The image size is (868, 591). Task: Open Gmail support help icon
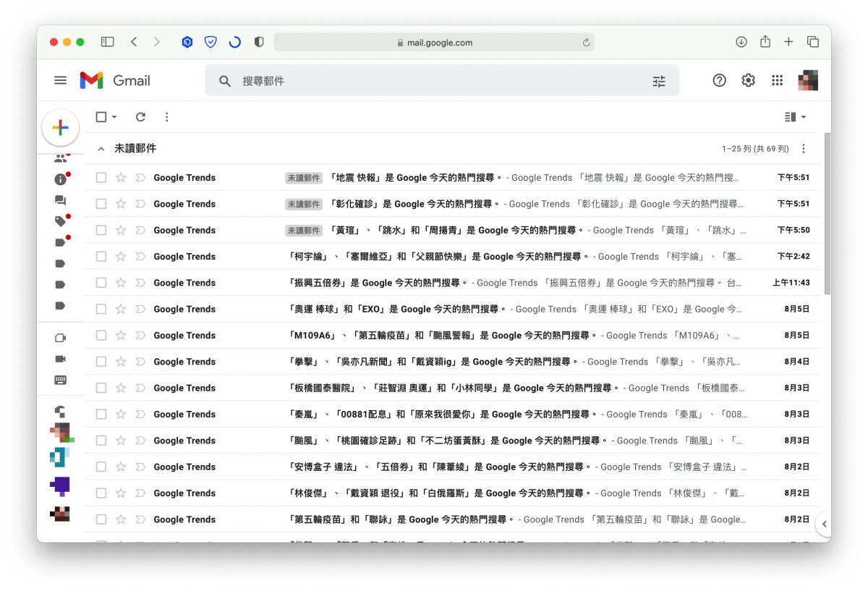pos(719,80)
